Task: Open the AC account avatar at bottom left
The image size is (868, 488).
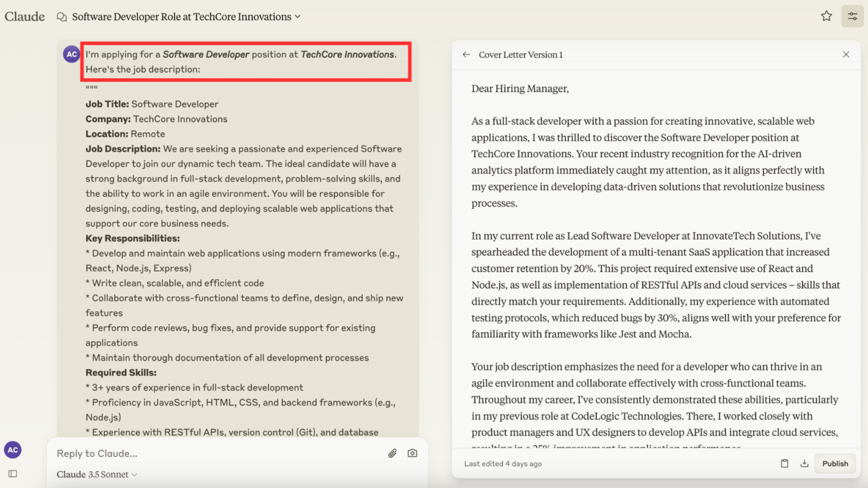Action: [13, 450]
